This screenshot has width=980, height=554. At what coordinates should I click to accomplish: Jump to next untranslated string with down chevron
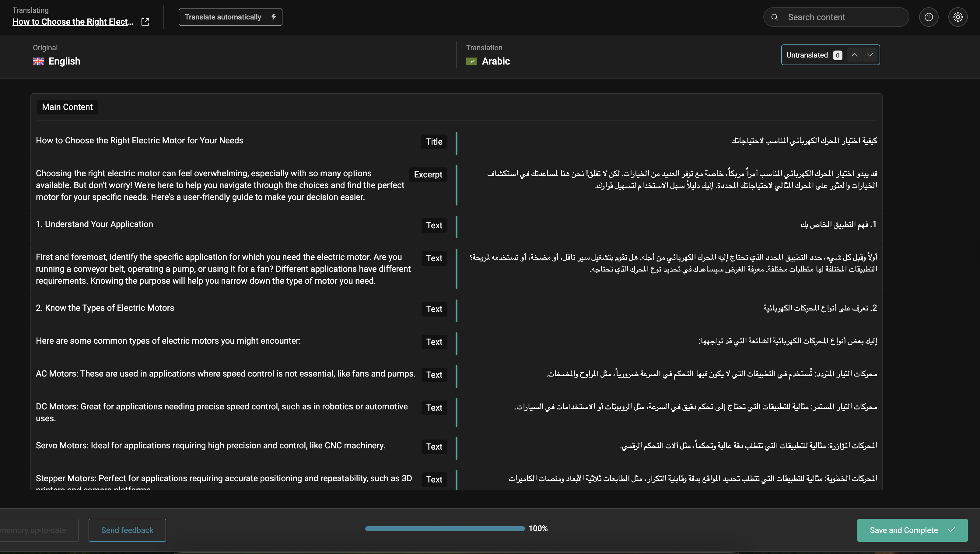[x=870, y=55]
